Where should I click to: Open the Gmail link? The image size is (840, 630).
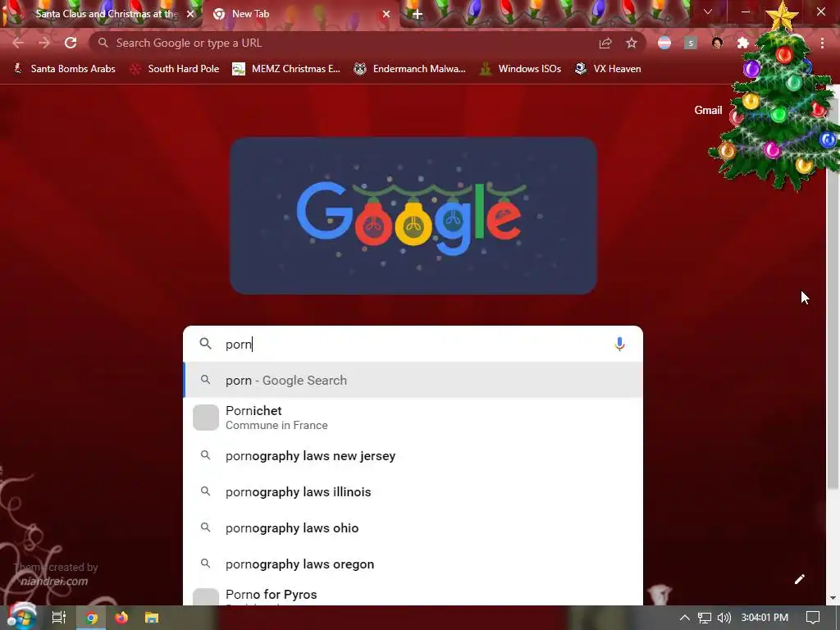click(x=708, y=110)
